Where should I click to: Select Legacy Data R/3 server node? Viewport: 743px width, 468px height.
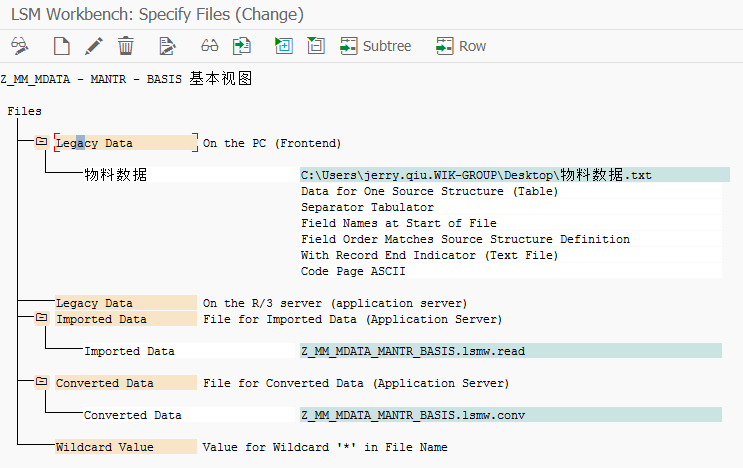[x=126, y=303]
